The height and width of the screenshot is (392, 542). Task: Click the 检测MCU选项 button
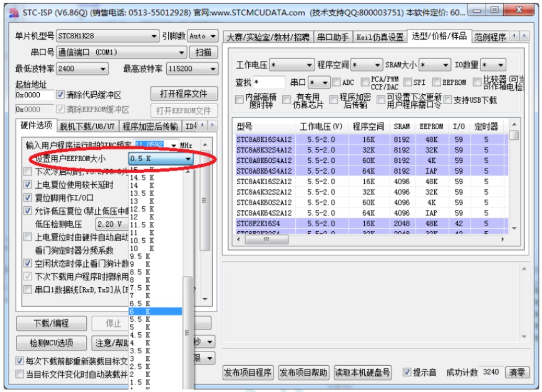(x=51, y=342)
